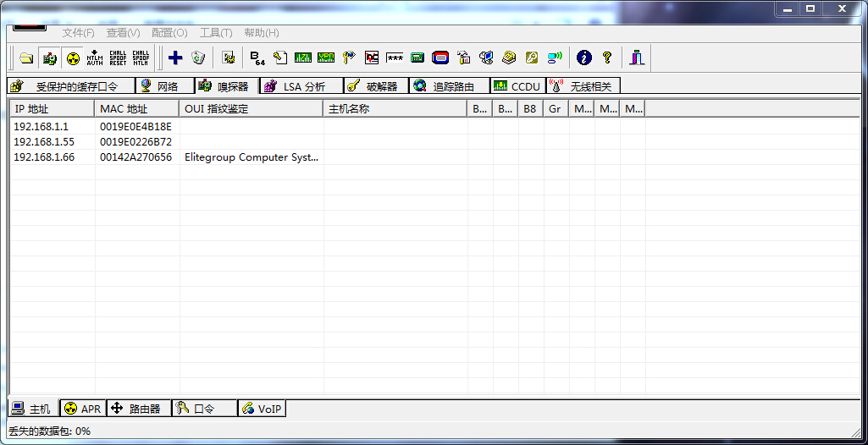The image size is (868, 445).
Task: Click the asterisks box revealer icon
Action: [x=395, y=58]
